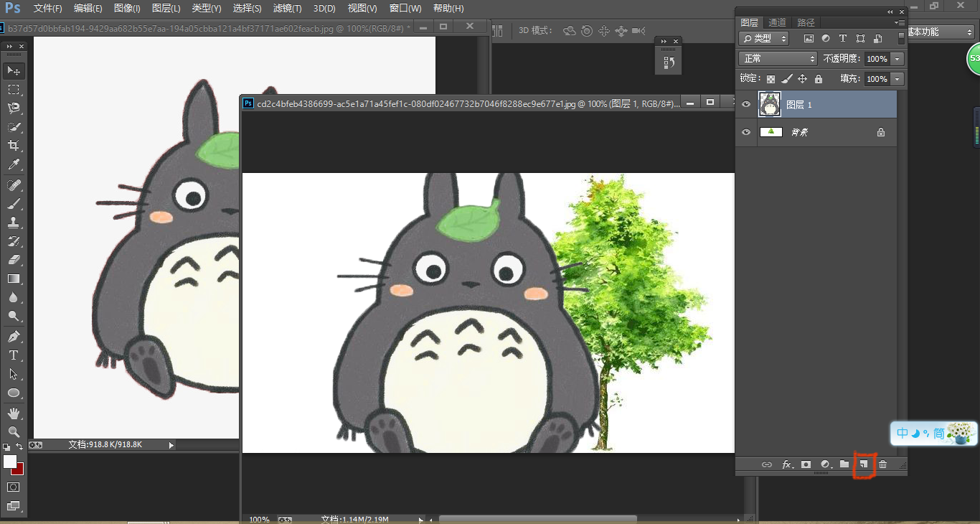Lock image pixels with brush icon
The image size is (980, 524).
coord(787,79)
